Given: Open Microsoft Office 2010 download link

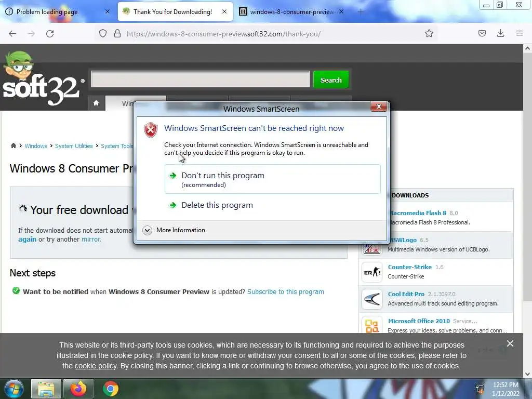Looking at the screenshot, I should point(419,321).
